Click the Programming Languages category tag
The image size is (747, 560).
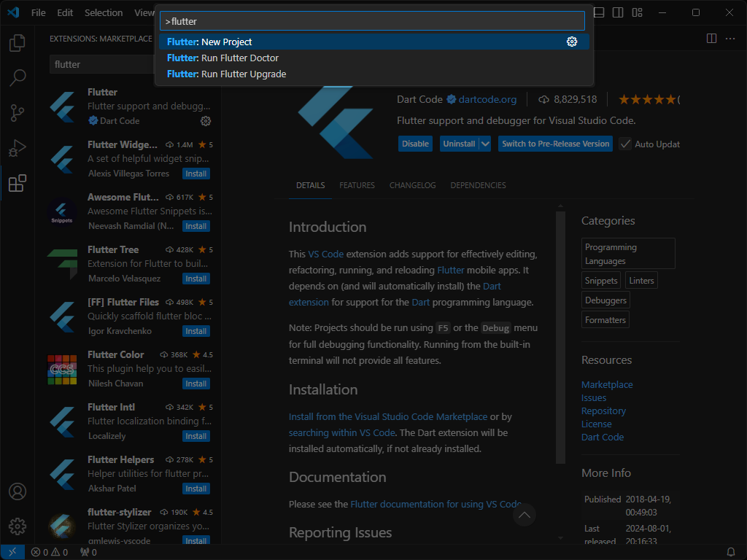628,254
